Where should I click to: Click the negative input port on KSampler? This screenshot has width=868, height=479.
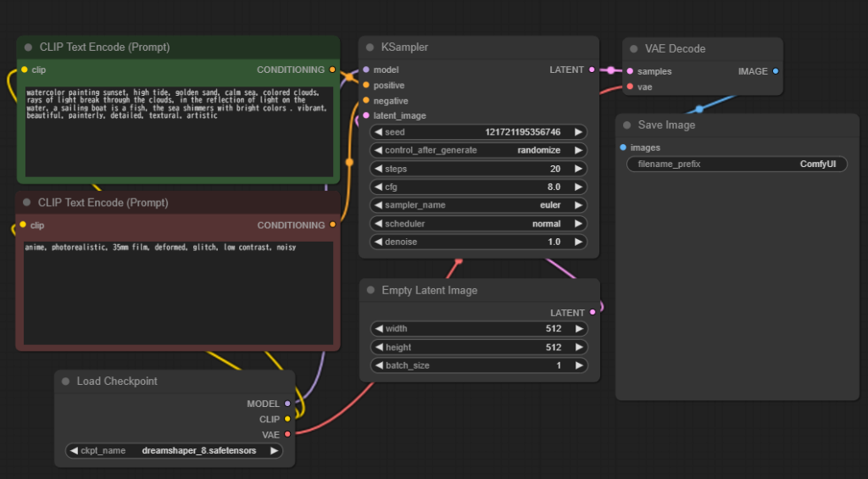click(x=366, y=100)
